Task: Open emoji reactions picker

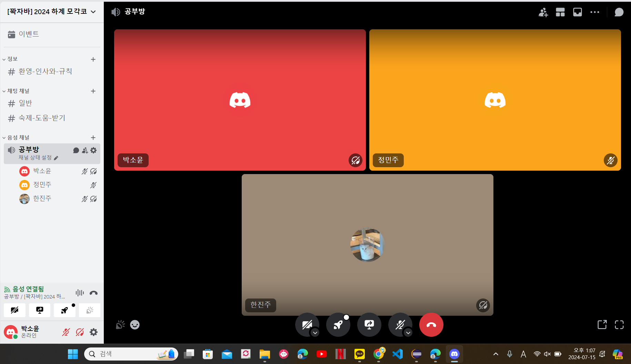Action: pyautogui.click(x=135, y=325)
